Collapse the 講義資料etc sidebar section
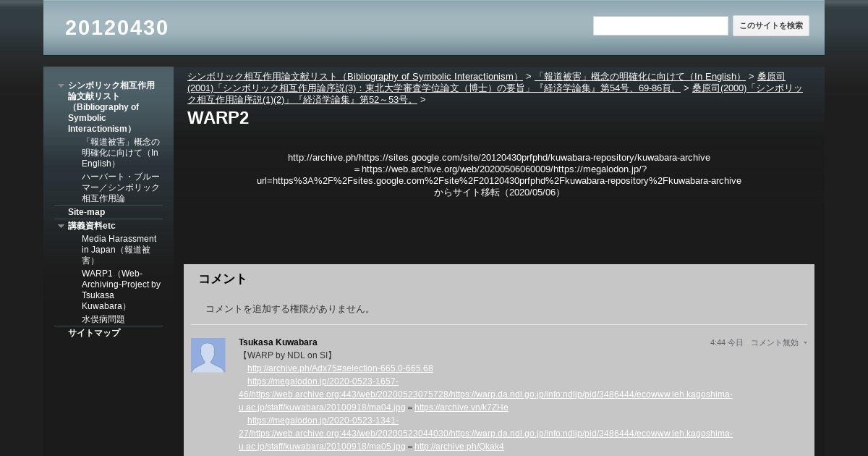The height and width of the screenshot is (456, 868). [x=61, y=226]
